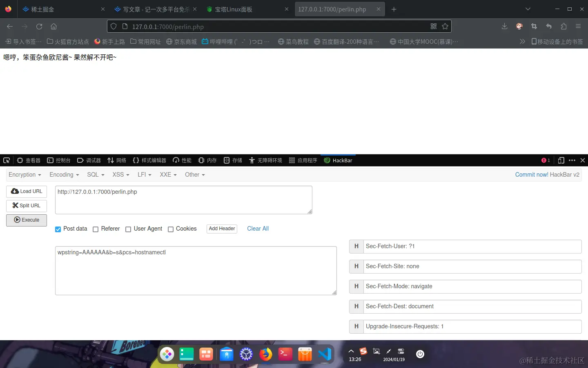Viewport: 588px width, 368px height.
Task: Switch to the 控制台 console tab
Action: 59,160
